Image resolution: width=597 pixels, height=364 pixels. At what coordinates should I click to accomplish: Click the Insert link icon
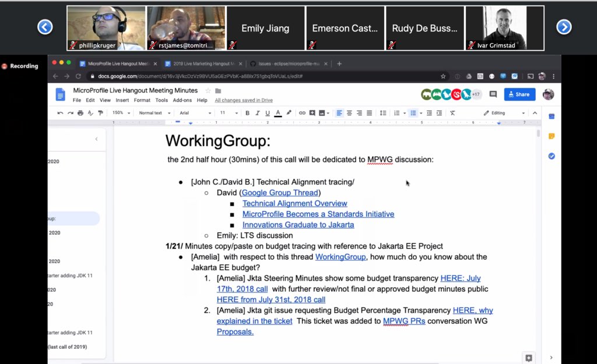tap(302, 113)
